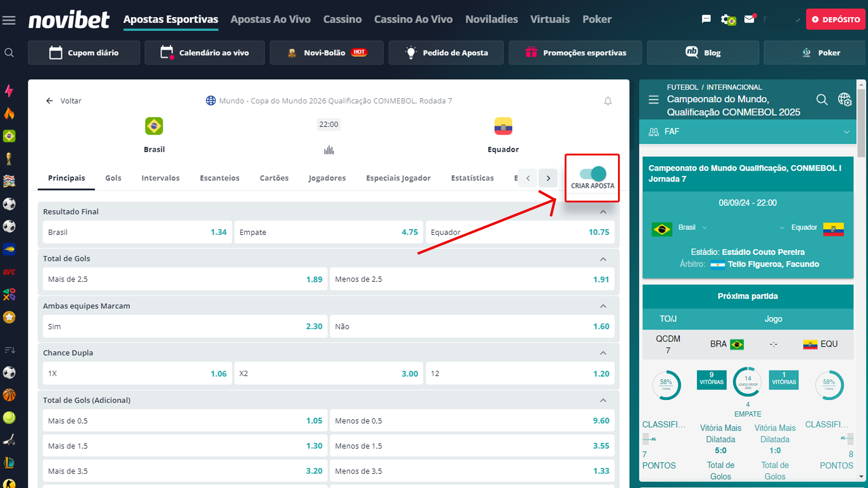The height and width of the screenshot is (488, 868).
Task: Select Mais de 2,5 at 1.89
Action: pos(185,279)
